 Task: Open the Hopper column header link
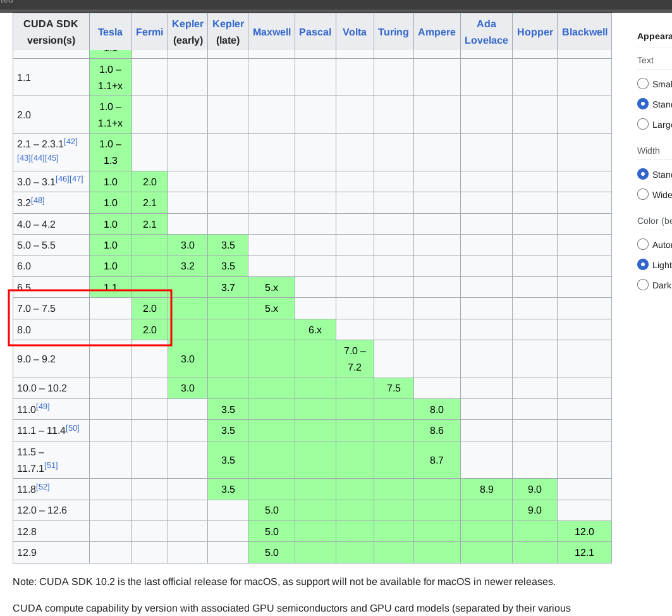pos(535,32)
